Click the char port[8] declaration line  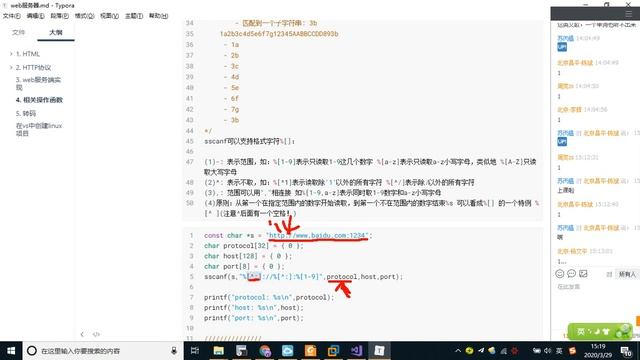pyautogui.click(x=244, y=266)
